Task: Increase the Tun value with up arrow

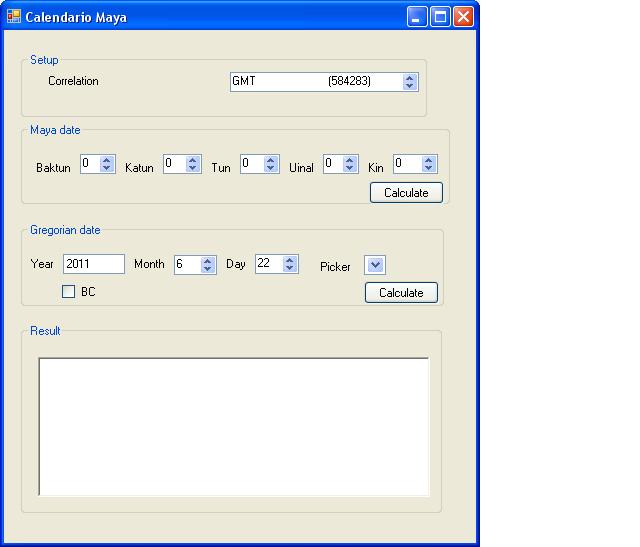Action: [x=271, y=160]
